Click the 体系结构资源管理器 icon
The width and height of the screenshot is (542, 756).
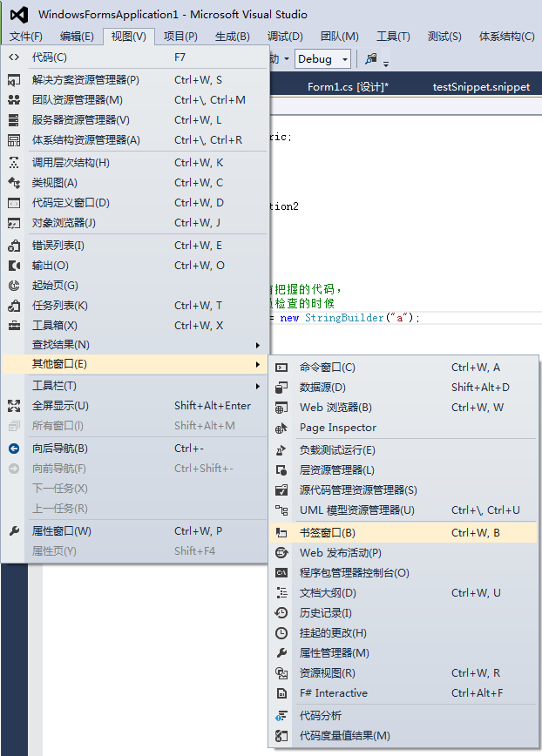[14, 140]
